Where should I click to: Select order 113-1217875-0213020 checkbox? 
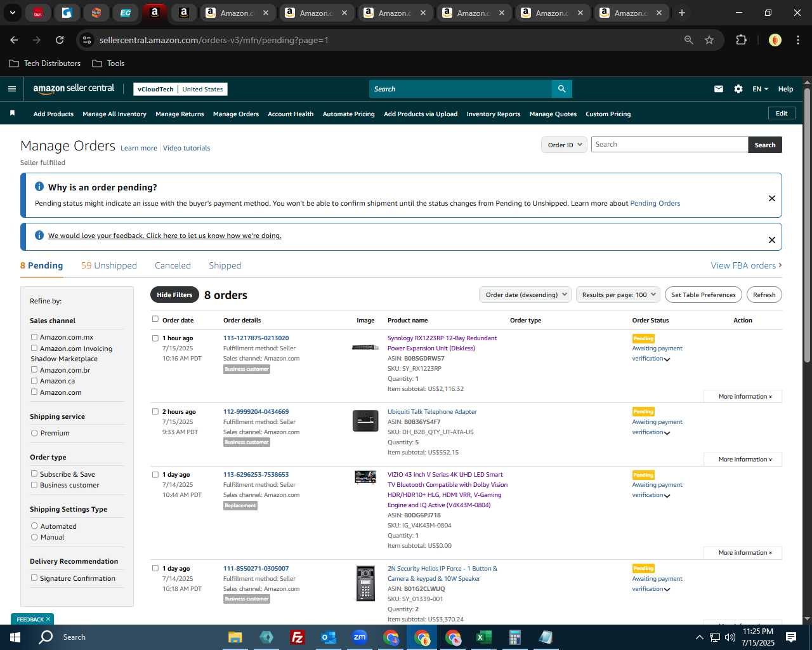[x=155, y=338]
